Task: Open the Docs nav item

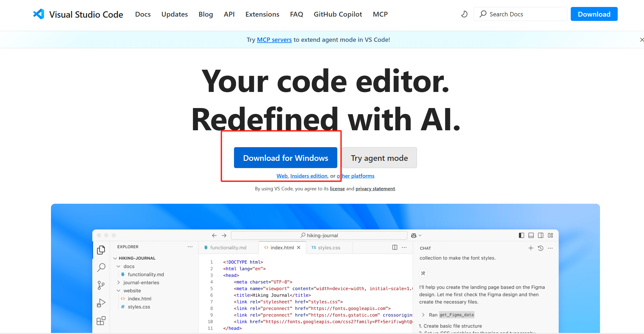Action: (143, 14)
